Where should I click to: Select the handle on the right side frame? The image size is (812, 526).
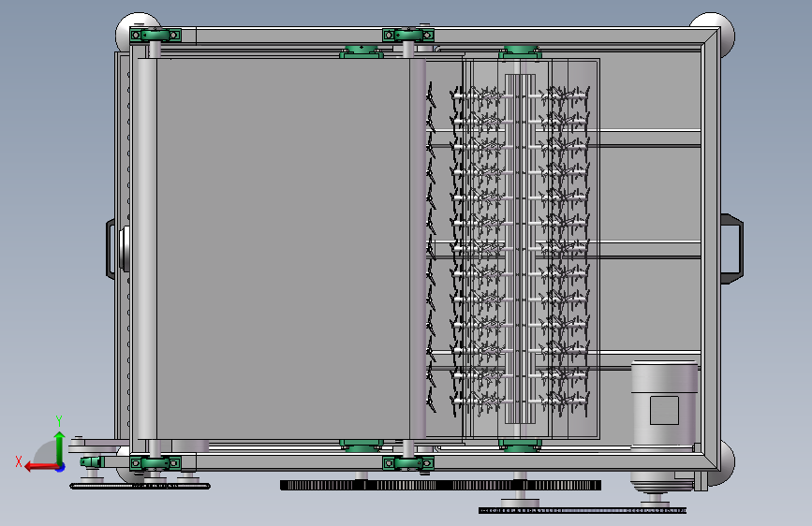coord(731,248)
